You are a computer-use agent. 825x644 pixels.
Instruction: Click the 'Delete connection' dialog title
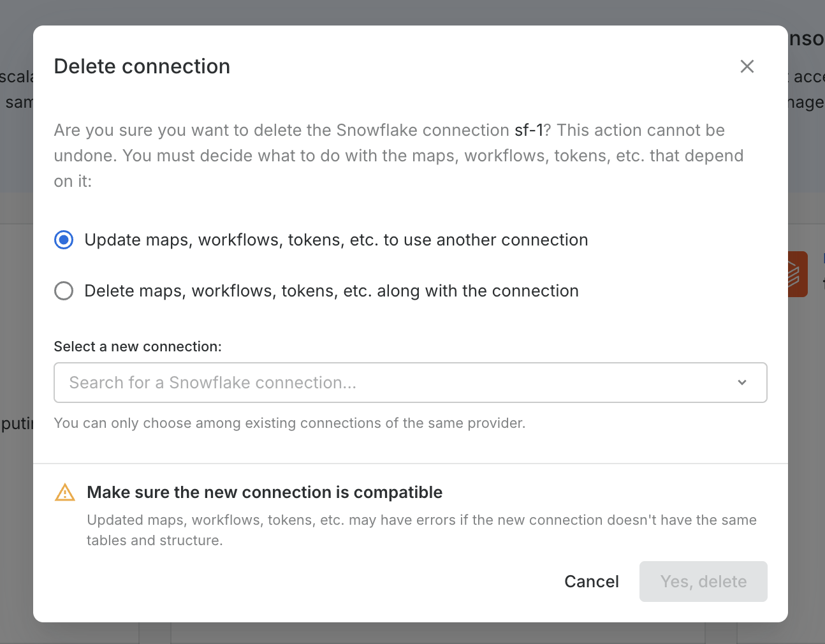142,66
